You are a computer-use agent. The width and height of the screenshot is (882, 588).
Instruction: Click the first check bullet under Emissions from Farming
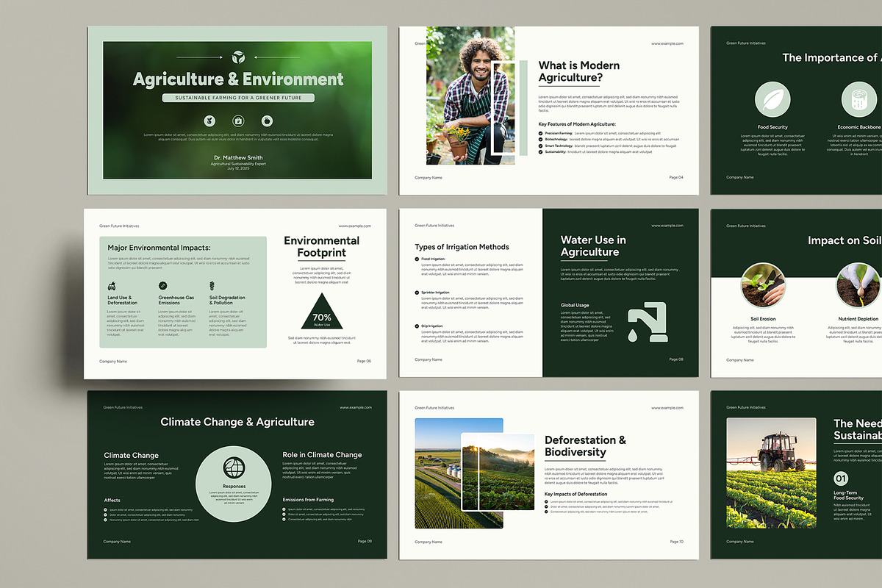coord(284,509)
